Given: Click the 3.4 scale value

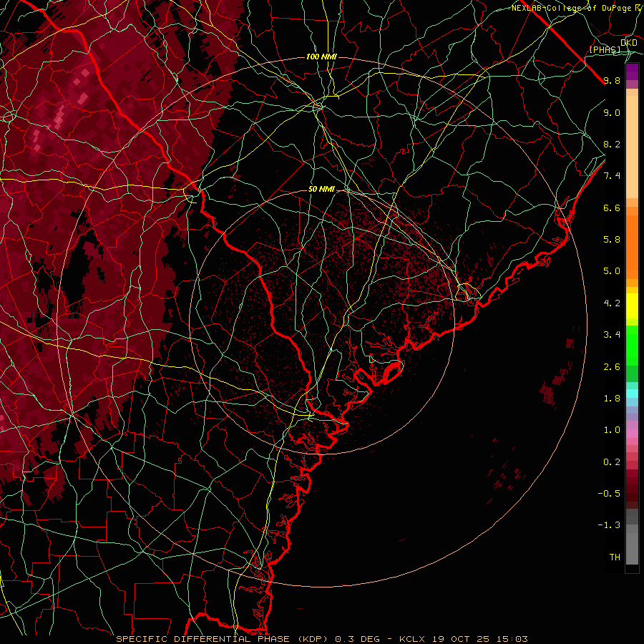Looking at the screenshot, I should coord(612,335).
